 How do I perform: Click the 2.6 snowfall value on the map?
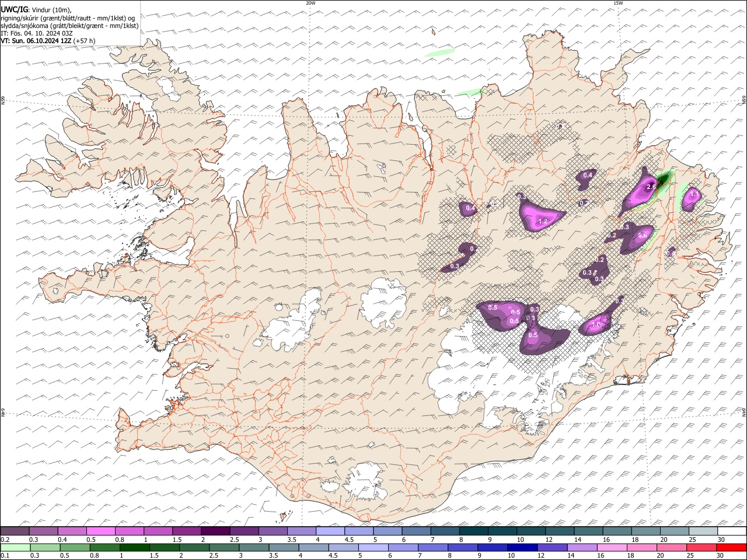(652, 187)
